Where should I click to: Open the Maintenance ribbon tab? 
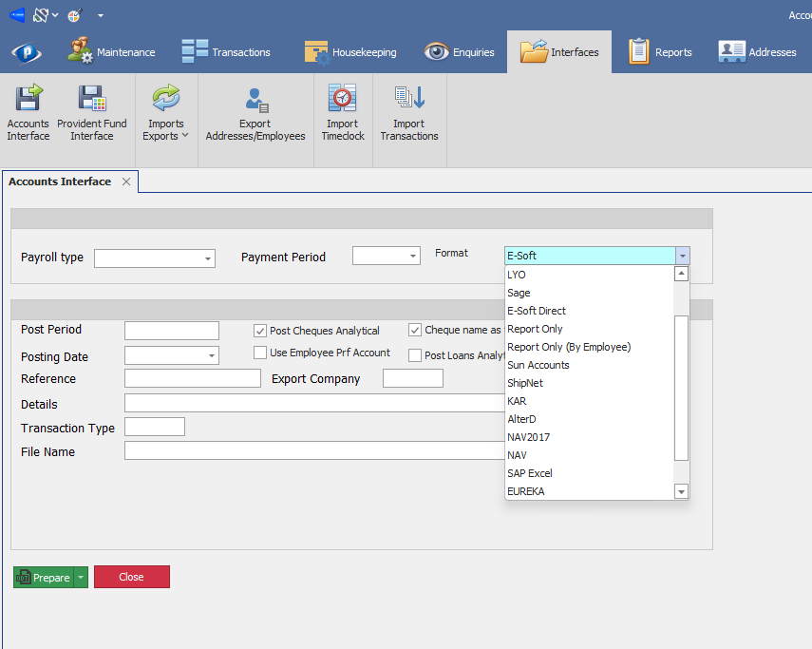pos(111,52)
